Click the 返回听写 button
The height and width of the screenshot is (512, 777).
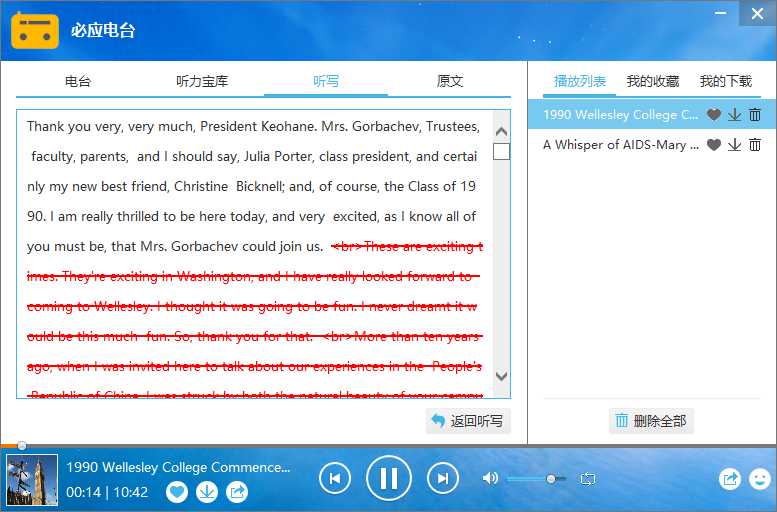[x=468, y=421]
